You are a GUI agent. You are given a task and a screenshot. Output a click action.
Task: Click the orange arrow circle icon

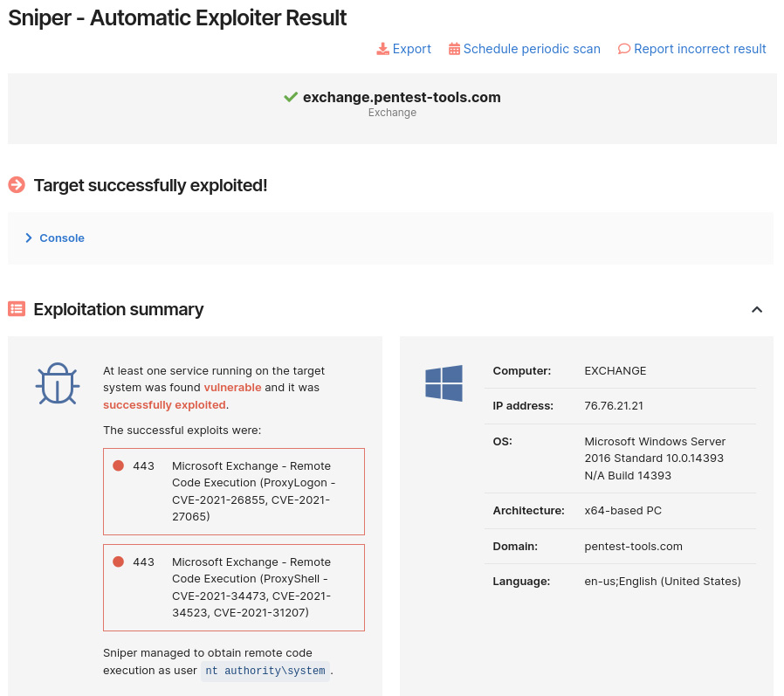tap(17, 185)
